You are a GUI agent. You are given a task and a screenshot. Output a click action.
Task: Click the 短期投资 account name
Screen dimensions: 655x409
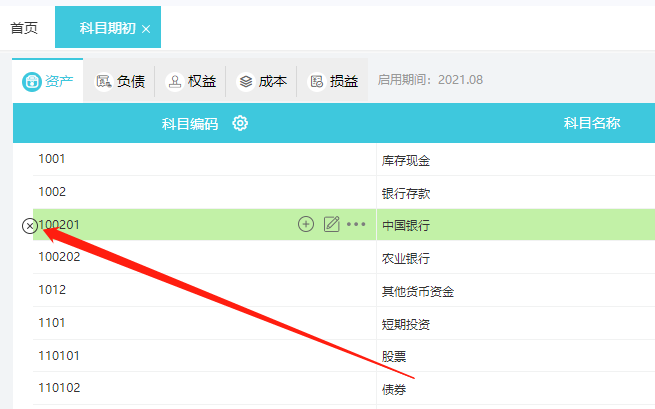coord(406,324)
